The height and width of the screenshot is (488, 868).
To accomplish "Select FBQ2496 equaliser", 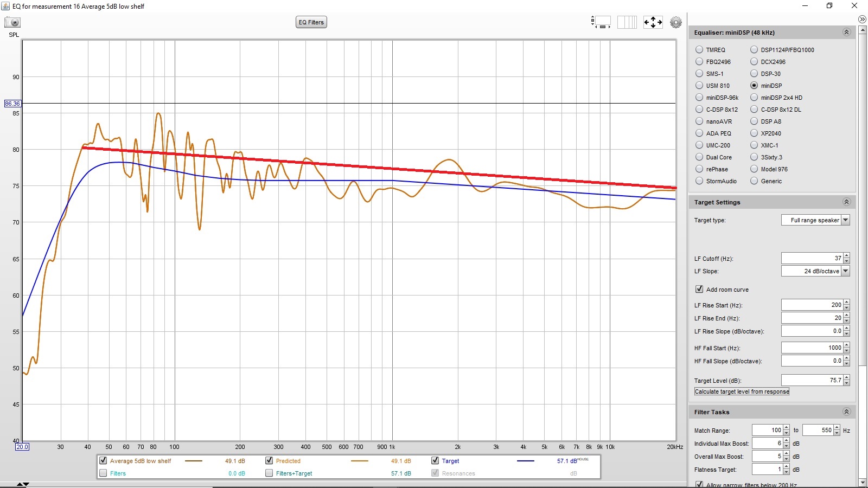I will pyautogui.click(x=699, y=62).
